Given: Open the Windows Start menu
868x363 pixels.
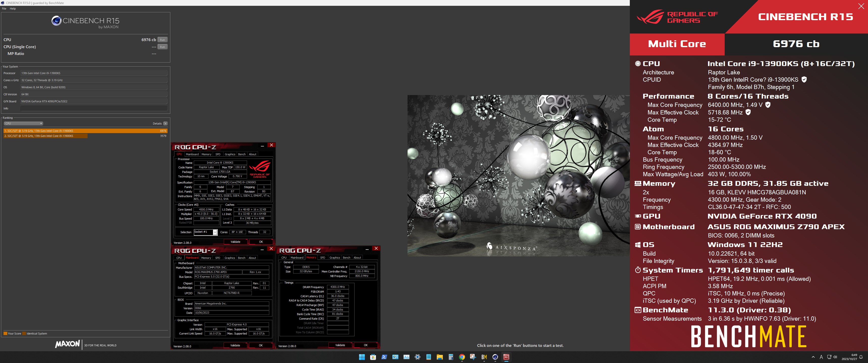Looking at the screenshot, I should point(362,357).
